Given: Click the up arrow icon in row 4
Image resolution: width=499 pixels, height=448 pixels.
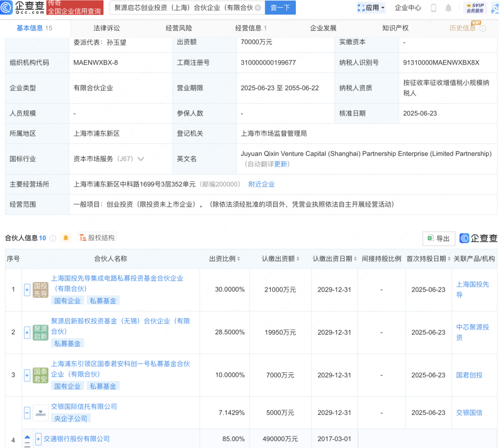Looking at the screenshot, I should click(x=28, y=437).
